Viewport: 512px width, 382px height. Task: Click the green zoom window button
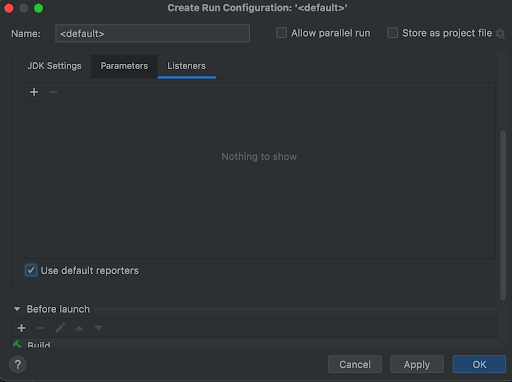point(39,8)
